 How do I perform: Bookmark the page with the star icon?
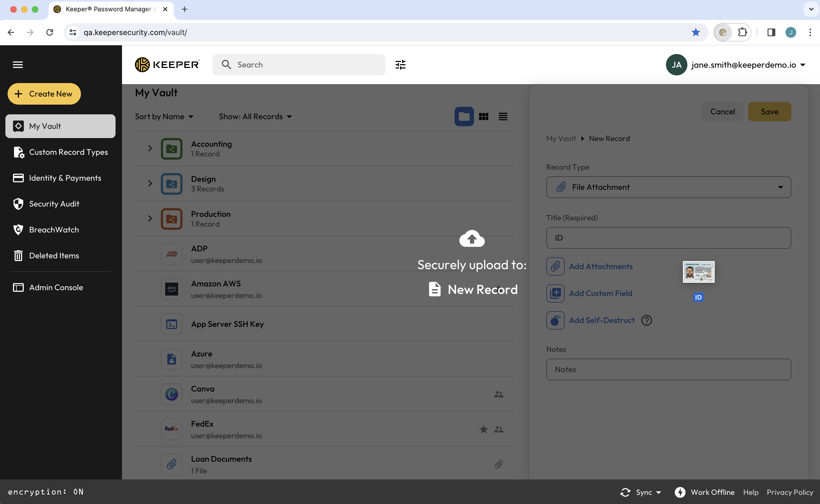click(696, 32)
